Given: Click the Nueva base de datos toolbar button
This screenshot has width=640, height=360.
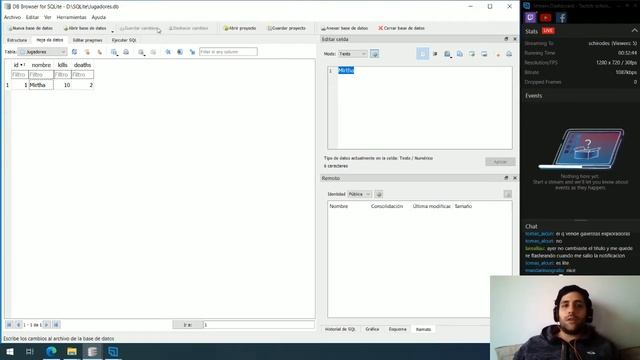Looking at the screenshot, I should (x=31, y=28).
